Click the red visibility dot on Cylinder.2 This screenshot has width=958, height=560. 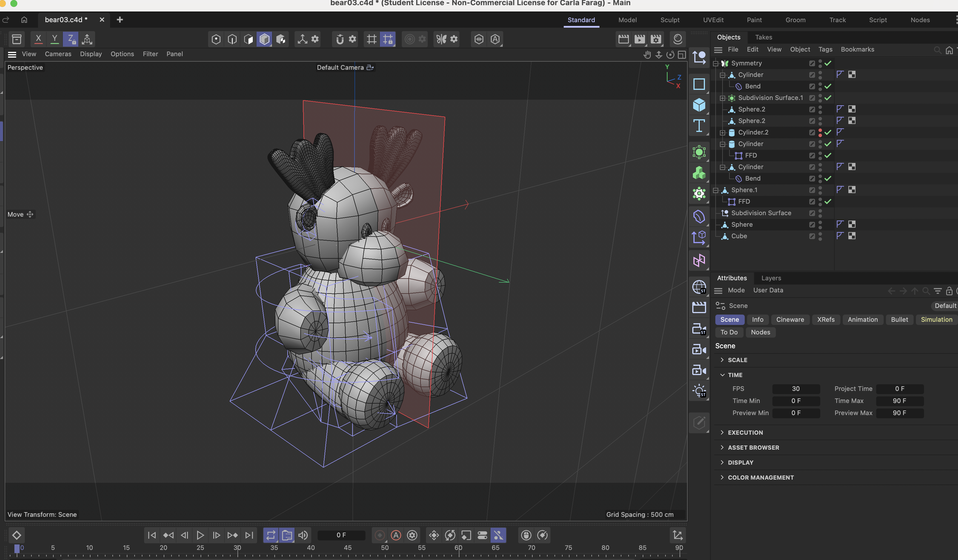click(820, 130)
